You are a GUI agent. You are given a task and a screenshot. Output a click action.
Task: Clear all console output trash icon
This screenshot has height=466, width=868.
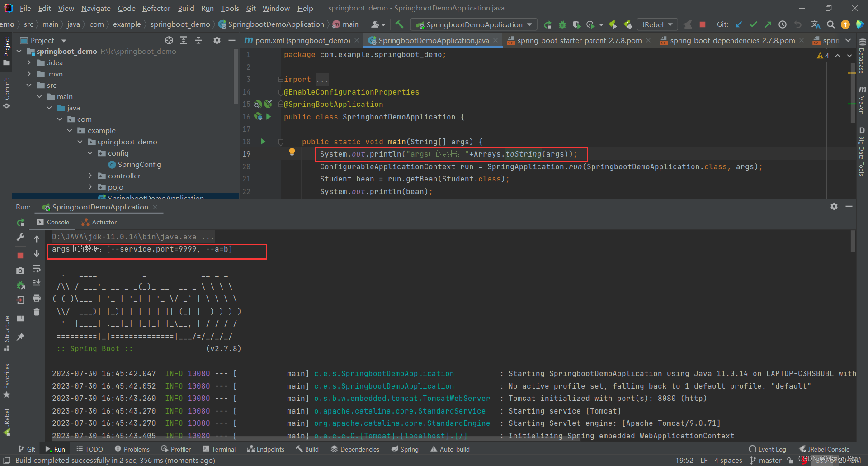pos(37,312)
